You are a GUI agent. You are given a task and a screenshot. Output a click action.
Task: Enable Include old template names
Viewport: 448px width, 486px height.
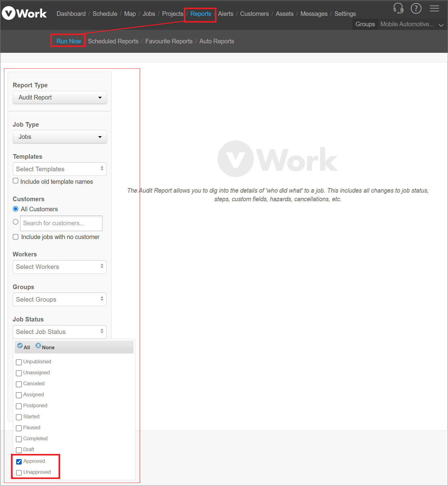(16, 181)
